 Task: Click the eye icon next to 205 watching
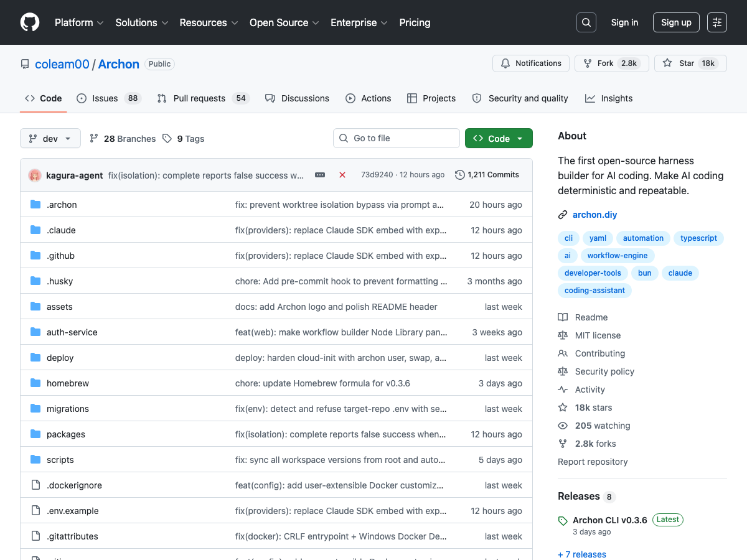click(x=562, y=425)
